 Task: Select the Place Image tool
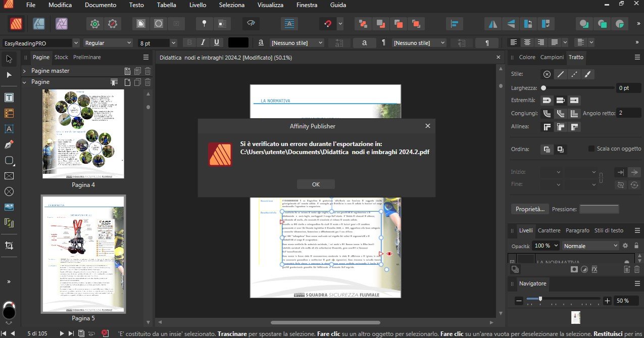[x=9, y=207]
